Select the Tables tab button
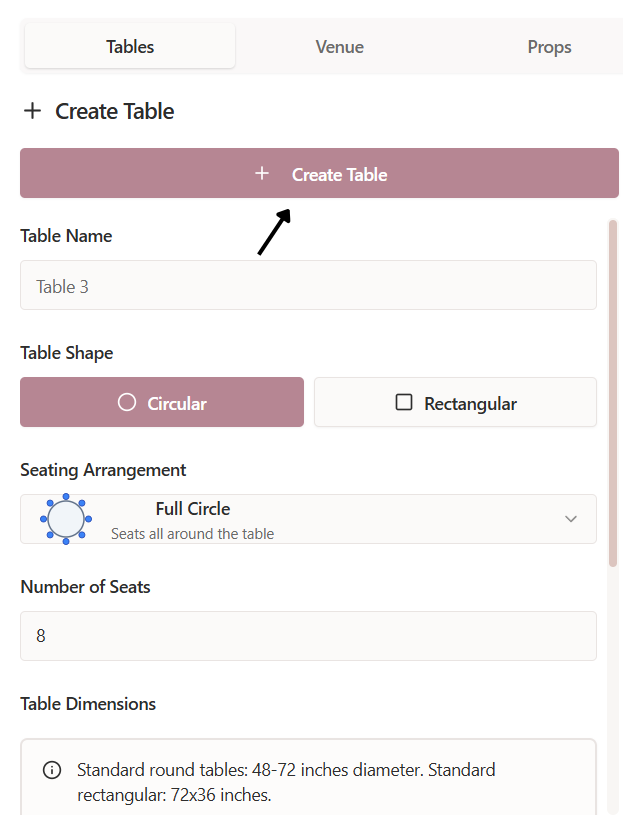The width and height of the screenshot is (623, 830). (129, 46)
